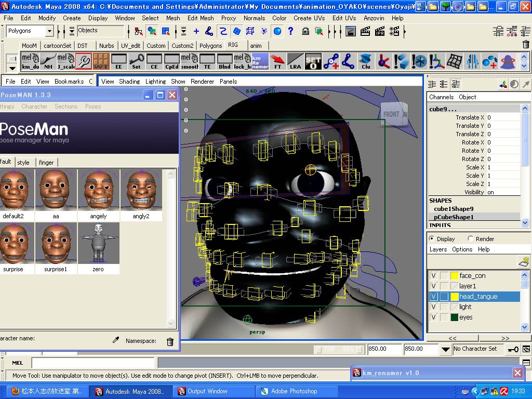Open the Polygons menu set dropdown
The width and height of the screenshot is (532, 399).
[49, 31]
